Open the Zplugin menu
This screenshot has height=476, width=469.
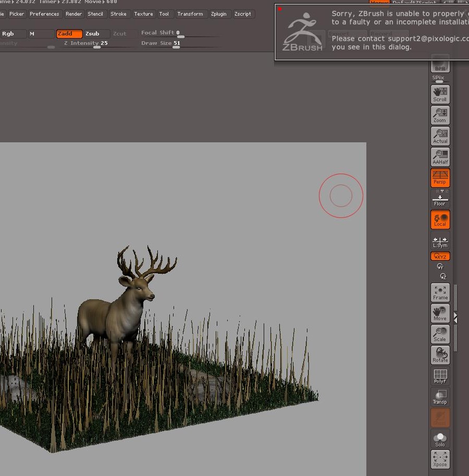point(218,14)
